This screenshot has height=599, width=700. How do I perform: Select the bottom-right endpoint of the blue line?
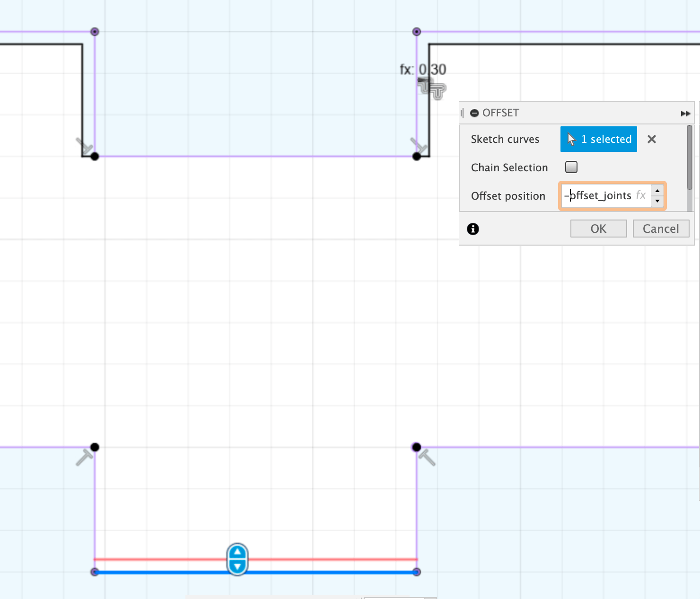pyautogui.click(x=417, y=572)
